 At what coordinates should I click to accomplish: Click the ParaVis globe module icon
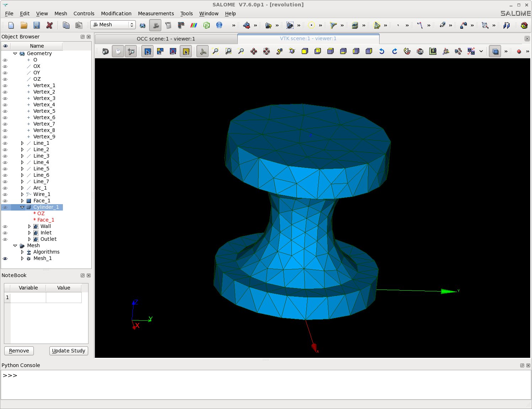[219, 25]
